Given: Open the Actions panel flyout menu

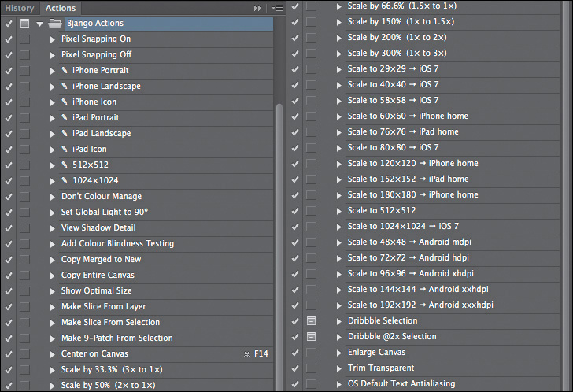Looking at the screenshot, I should pyautogui.click(x=275, y=8).
